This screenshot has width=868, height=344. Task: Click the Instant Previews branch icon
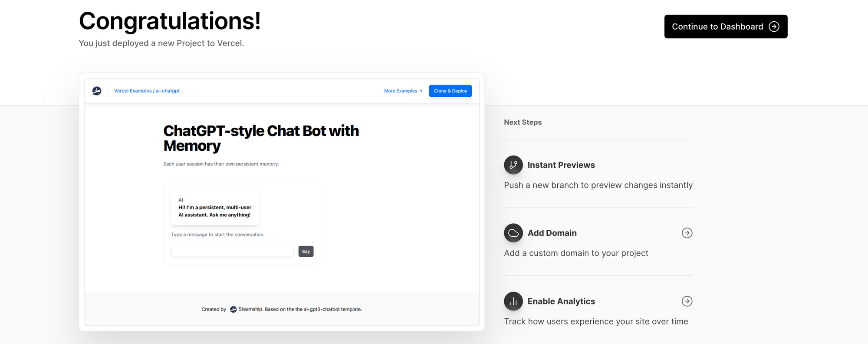(x=513, y=165)
